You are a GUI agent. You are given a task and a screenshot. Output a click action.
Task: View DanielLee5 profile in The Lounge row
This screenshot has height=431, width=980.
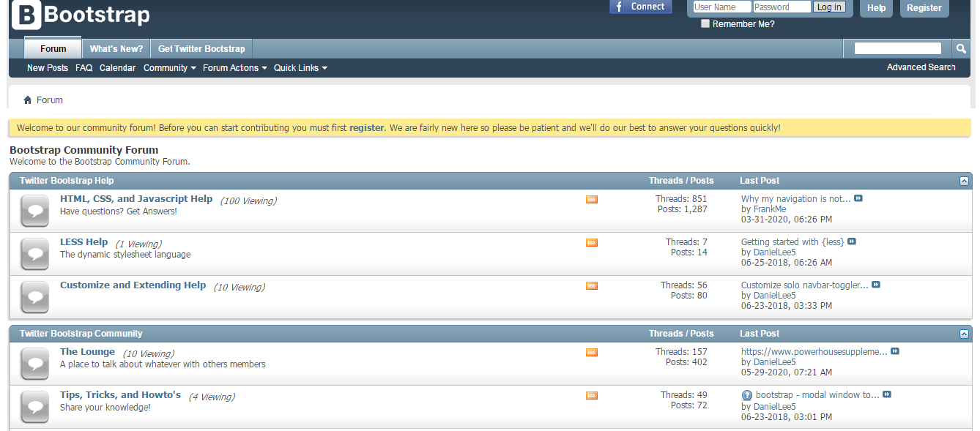775,361
